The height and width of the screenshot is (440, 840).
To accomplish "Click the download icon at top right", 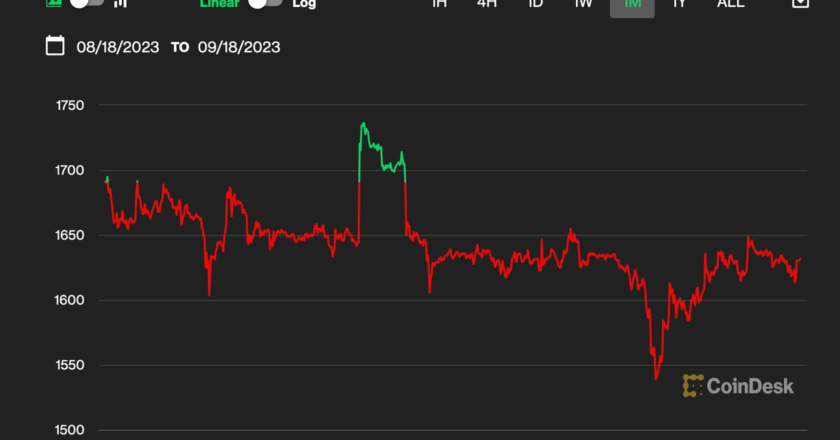I will (799, 3).
